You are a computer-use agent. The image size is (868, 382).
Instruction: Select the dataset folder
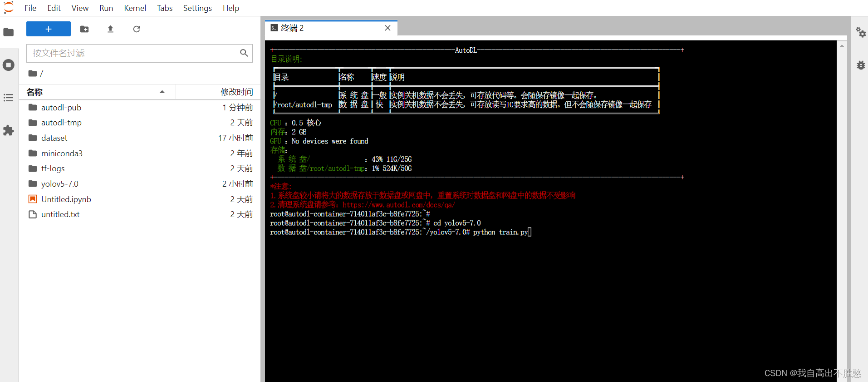tap(140, 138)
